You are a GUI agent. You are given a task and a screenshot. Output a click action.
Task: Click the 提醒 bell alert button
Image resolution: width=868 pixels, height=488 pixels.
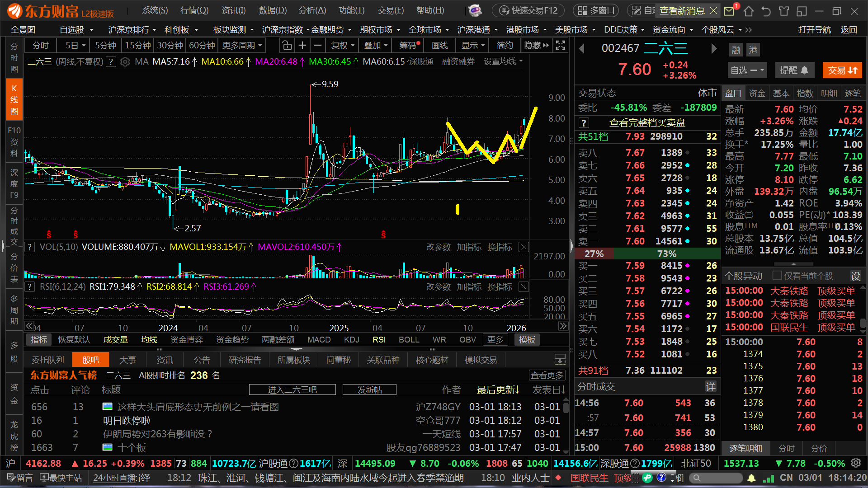[794, 70]
